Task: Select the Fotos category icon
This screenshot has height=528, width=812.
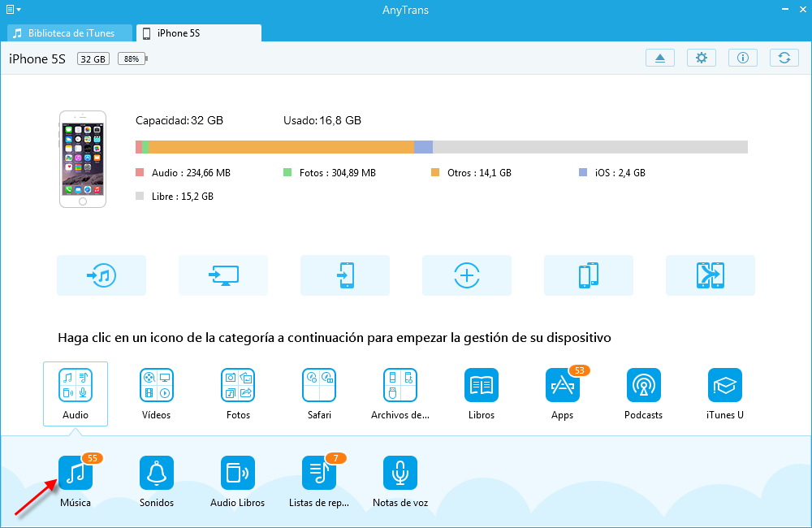Action: click(x=238, y=385)
